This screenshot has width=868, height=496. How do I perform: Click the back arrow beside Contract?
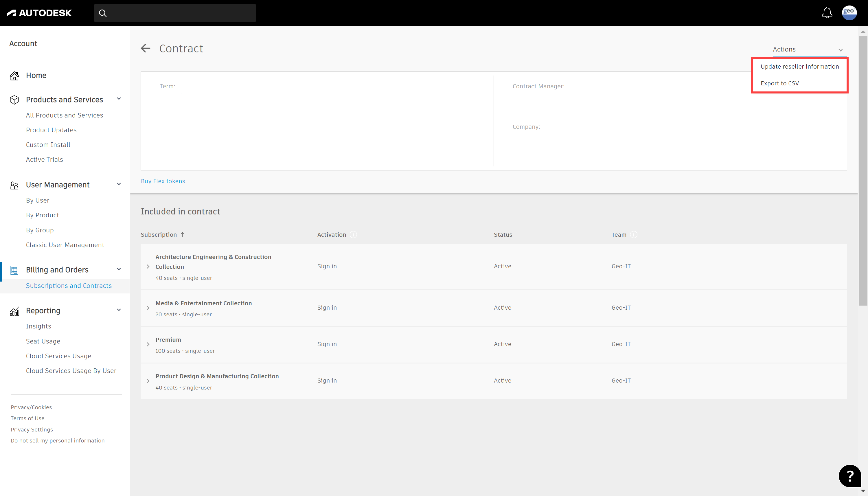click(146, 48)
